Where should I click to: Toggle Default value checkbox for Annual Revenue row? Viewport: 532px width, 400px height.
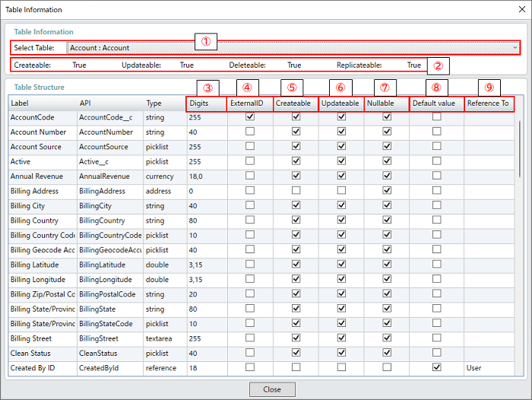[x=437, y=176]
